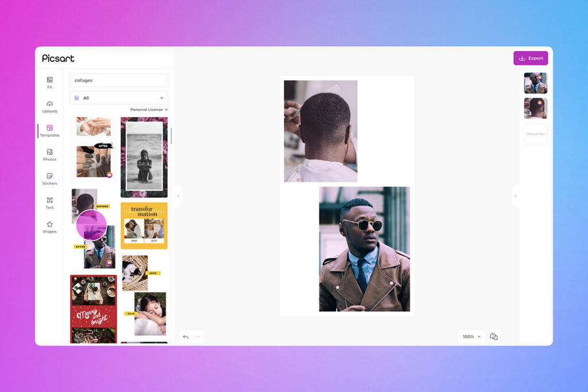The width and height of the screenshot is (588, 392).
Task: Expand the right panel chevron
Action: 516,196
